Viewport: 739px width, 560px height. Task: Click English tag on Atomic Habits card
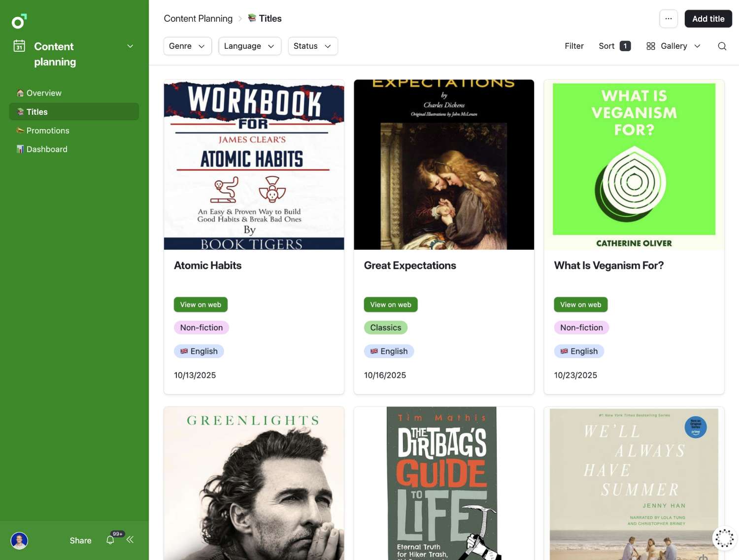(x=199, y=351)
